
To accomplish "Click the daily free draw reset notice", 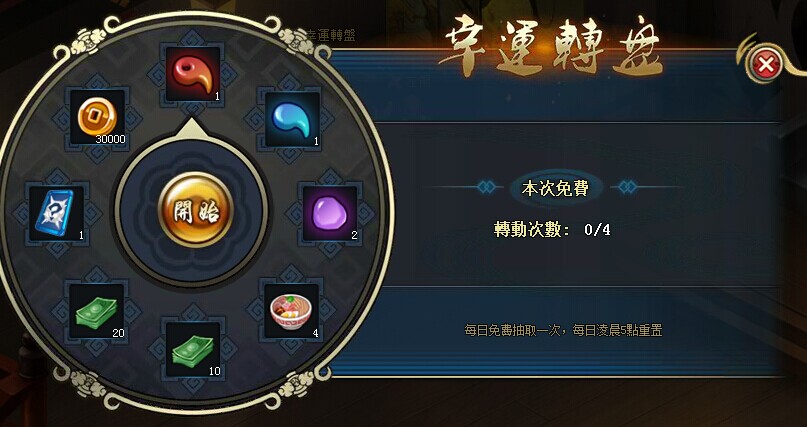I will 563,330.
